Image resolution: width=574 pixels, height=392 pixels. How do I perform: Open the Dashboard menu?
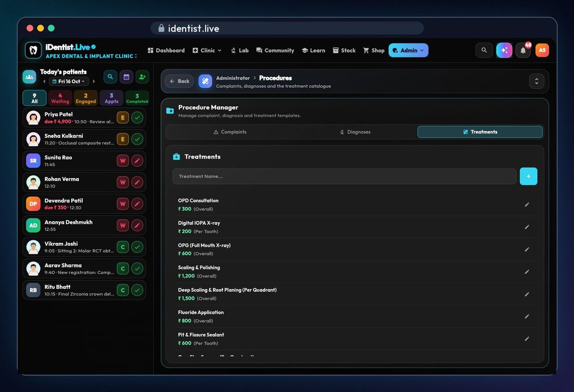tap(166, 50)
